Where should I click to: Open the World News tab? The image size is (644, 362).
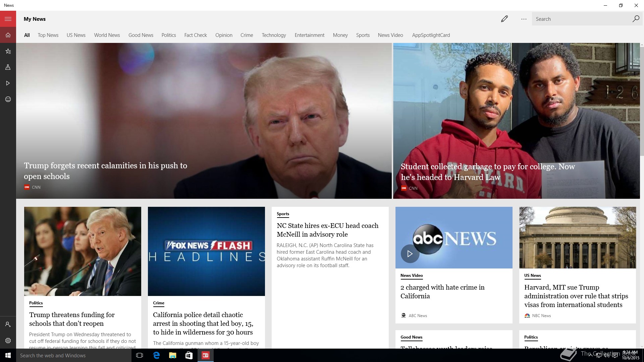[x=107, y=35]
